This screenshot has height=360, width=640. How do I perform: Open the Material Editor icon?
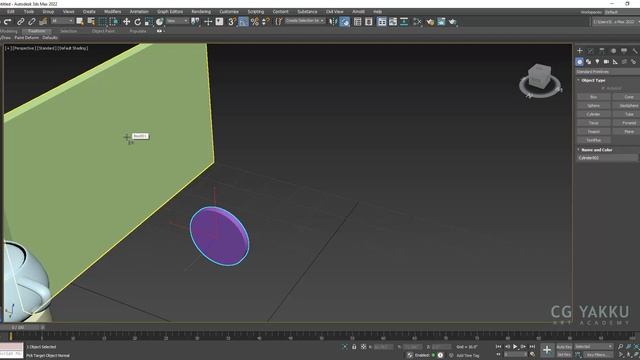[417, 22]
